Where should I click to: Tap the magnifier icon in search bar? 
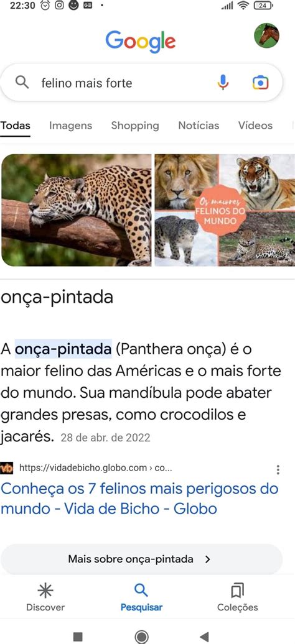(22, 83)
